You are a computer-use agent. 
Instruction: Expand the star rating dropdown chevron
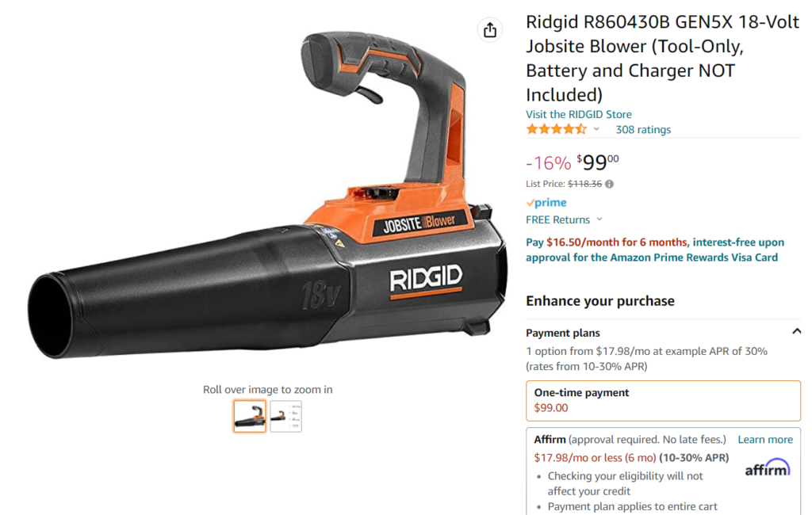[x=596, y=129]
